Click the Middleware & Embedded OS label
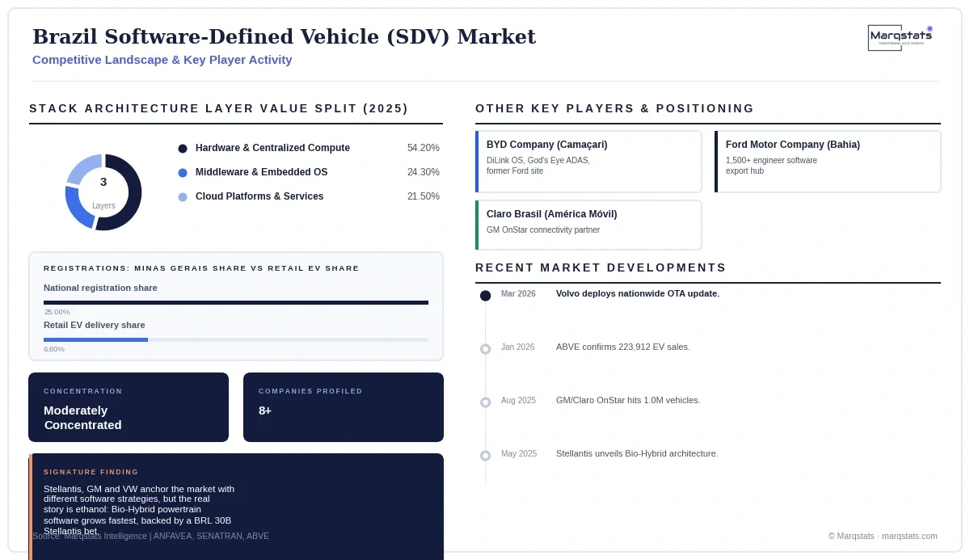This screenshot has height=560, width=970. tap(261, 172)
